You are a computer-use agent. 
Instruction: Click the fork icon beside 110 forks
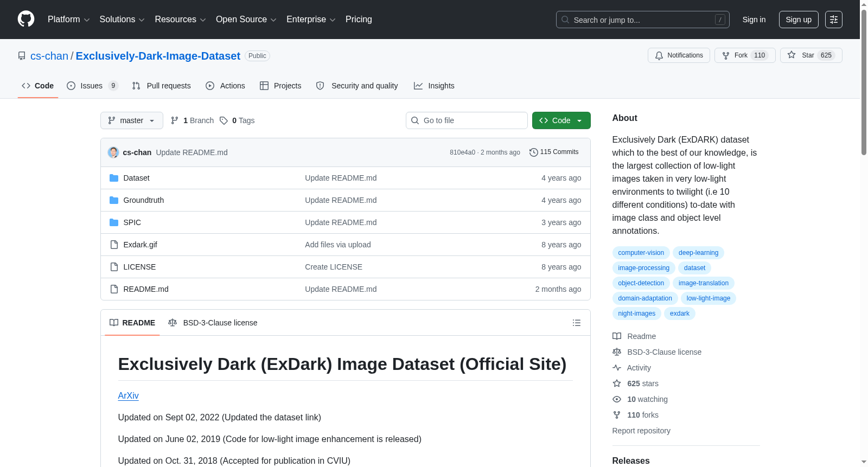[617, 415]
